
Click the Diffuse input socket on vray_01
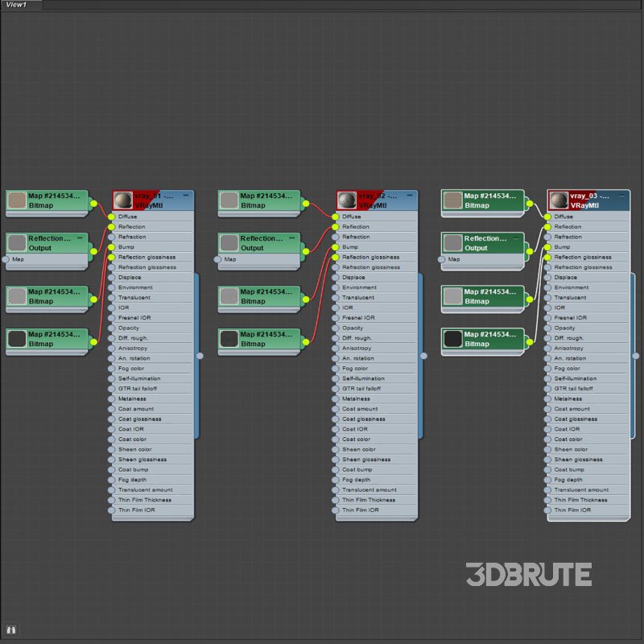click(x=112, y=217)
